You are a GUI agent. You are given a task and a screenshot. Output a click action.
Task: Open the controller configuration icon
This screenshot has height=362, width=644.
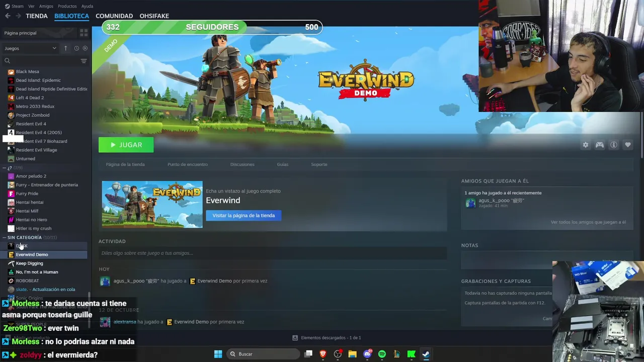click(x=600, y=145)
